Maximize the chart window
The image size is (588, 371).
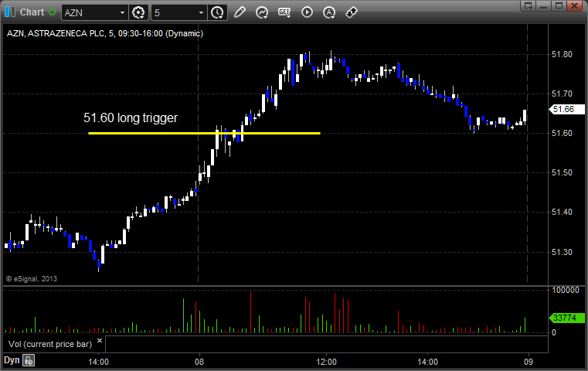(x=559, y=5)
